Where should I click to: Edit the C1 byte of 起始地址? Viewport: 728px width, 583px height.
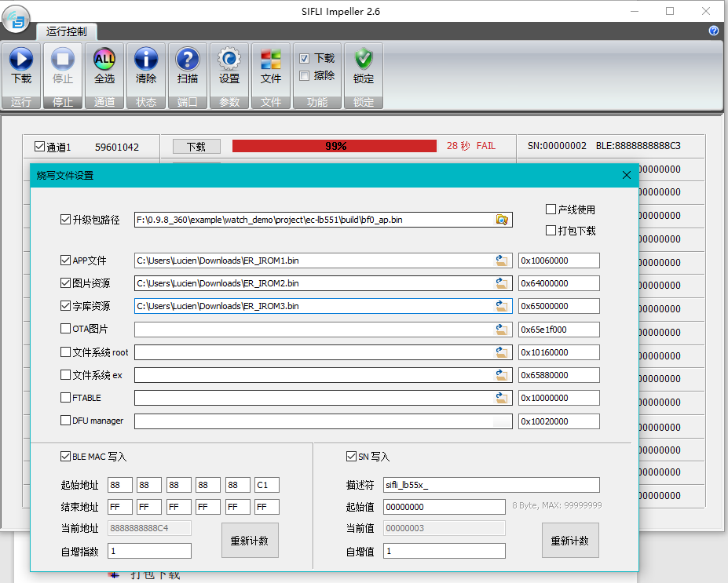pyautogui.click(x=267, y=485)
